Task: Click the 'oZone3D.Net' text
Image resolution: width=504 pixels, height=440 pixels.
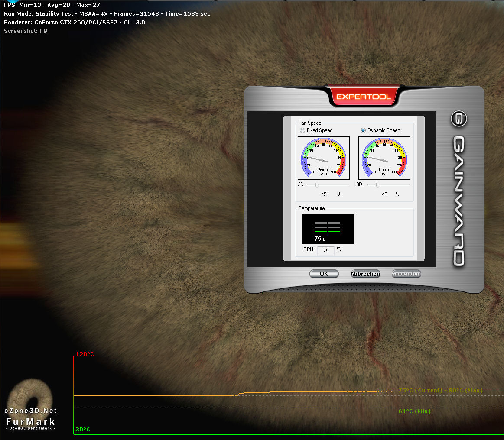Action: 30,411
